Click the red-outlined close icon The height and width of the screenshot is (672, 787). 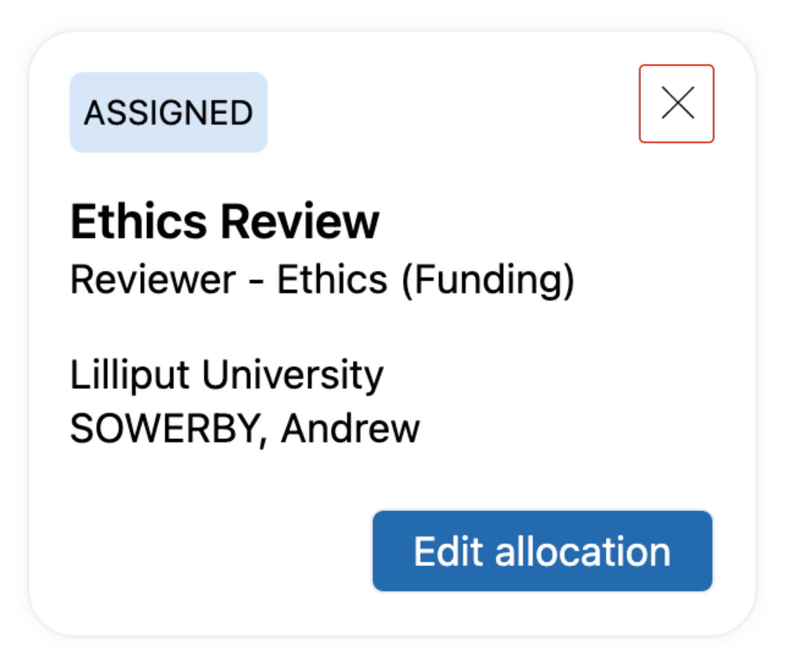pyautogui.click(x=676, y=103)
